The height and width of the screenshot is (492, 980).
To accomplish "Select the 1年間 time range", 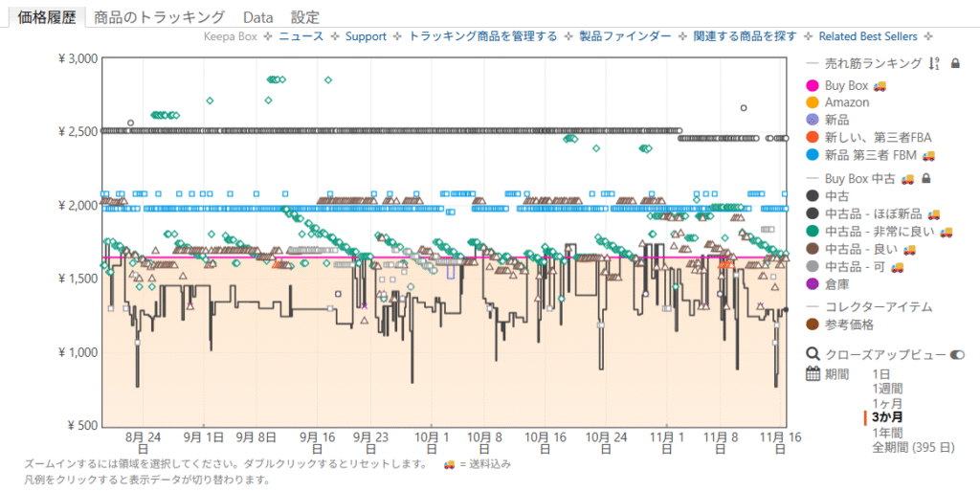I will tap(887, 432).
